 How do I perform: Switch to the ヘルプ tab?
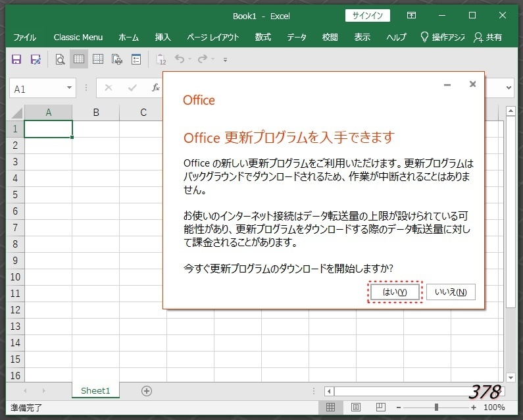coord(396,37)
